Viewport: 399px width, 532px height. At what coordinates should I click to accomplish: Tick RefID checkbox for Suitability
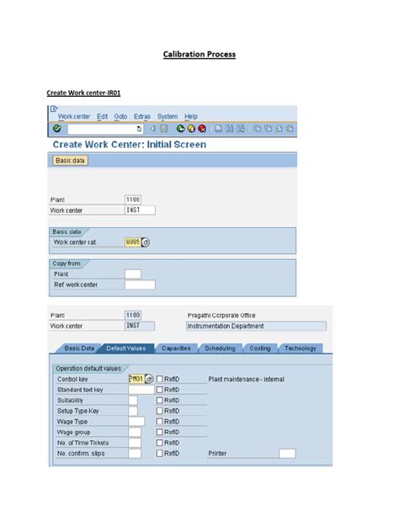pos(159,401)
